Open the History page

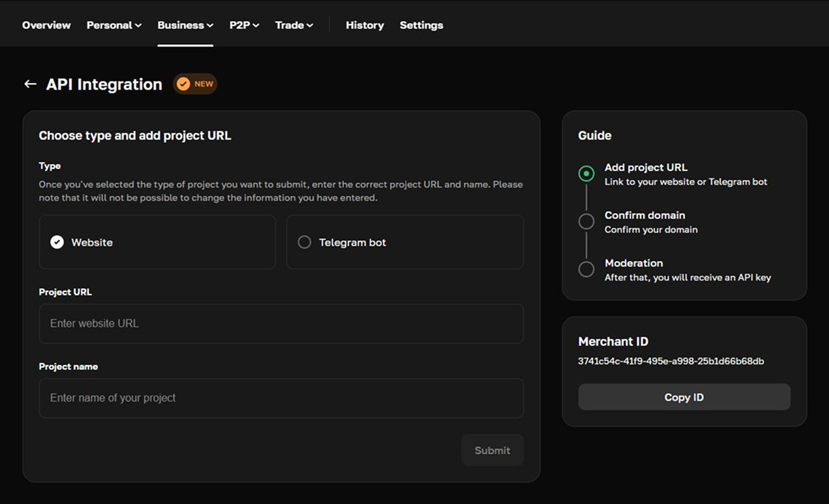point(365,25)
